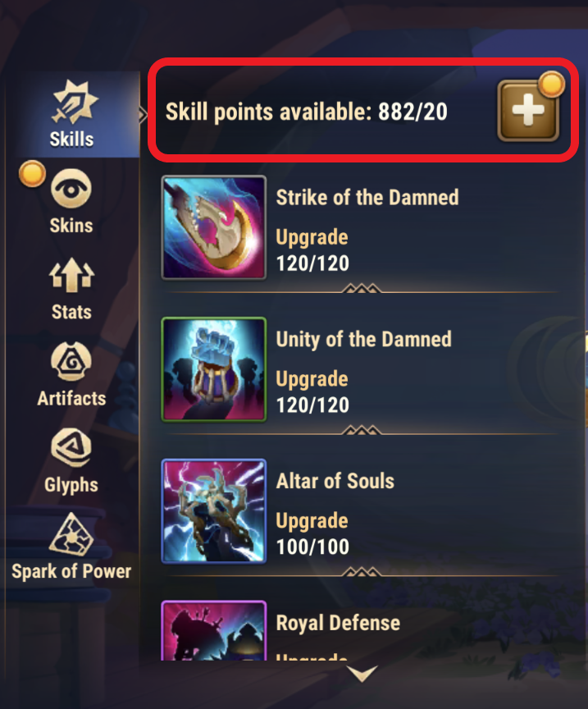The height and width of the screenshot is (709, 588).
Task: Click Unity of the Damned Upgrade label
Action: pos(312,379)
